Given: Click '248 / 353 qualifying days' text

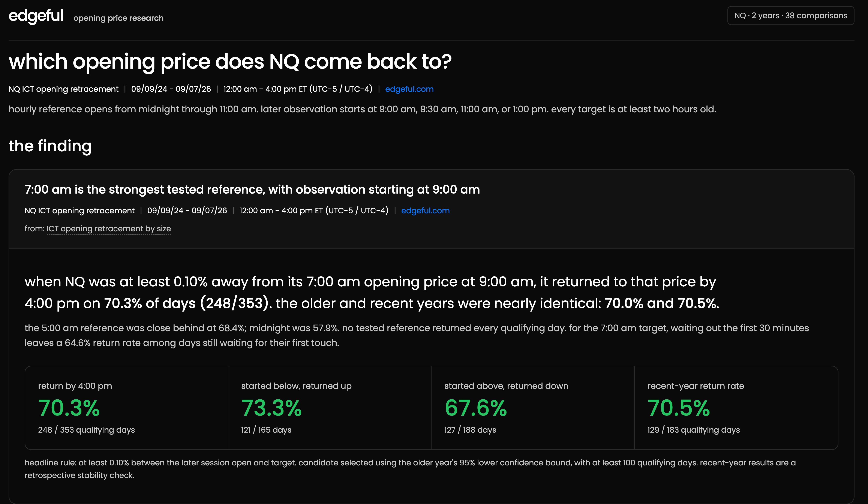Looking at the screenshot, I should (x=86, y=430).
